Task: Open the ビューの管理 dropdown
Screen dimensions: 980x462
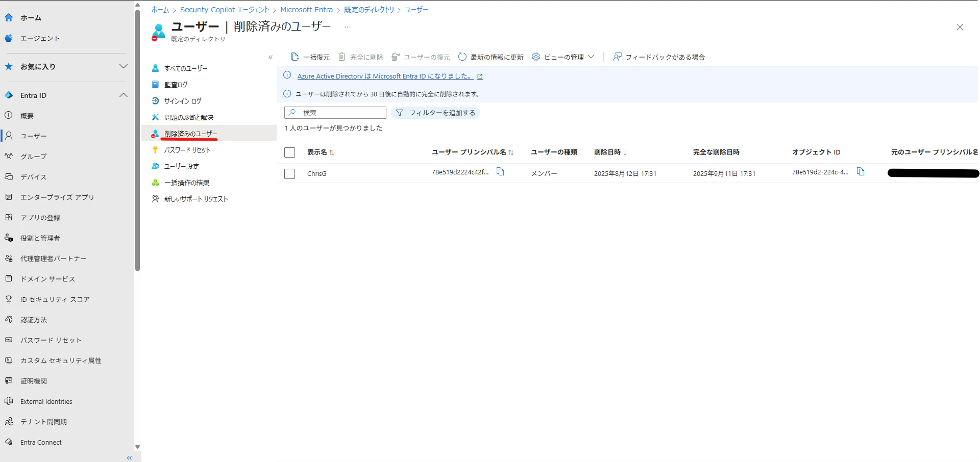Action: (x=563, y=57)
